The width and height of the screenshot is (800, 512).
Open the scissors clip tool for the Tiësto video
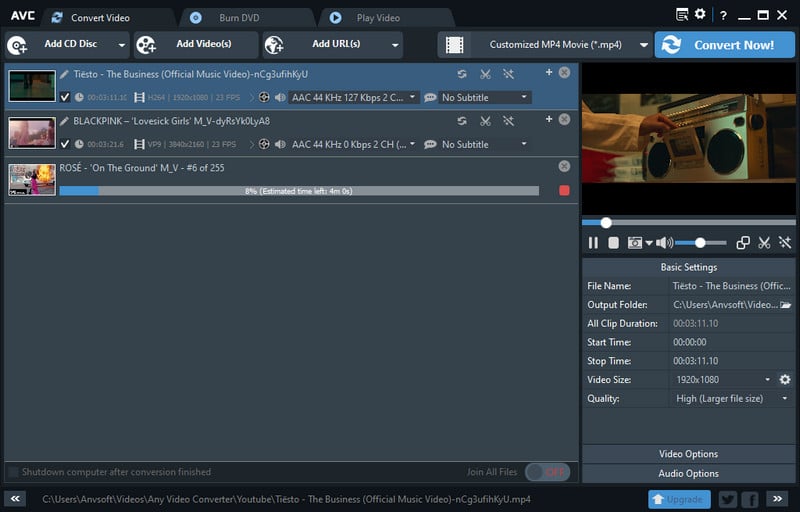[485, 74]
